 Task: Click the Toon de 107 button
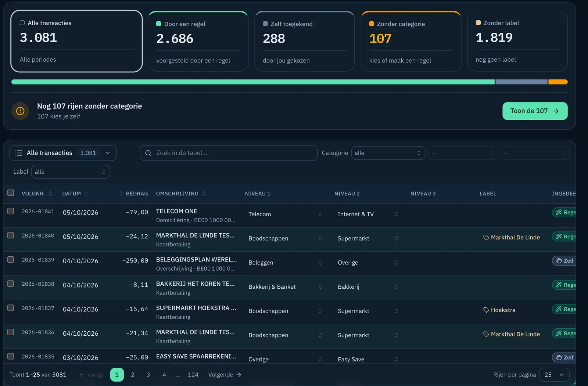(x=535, y=111)
